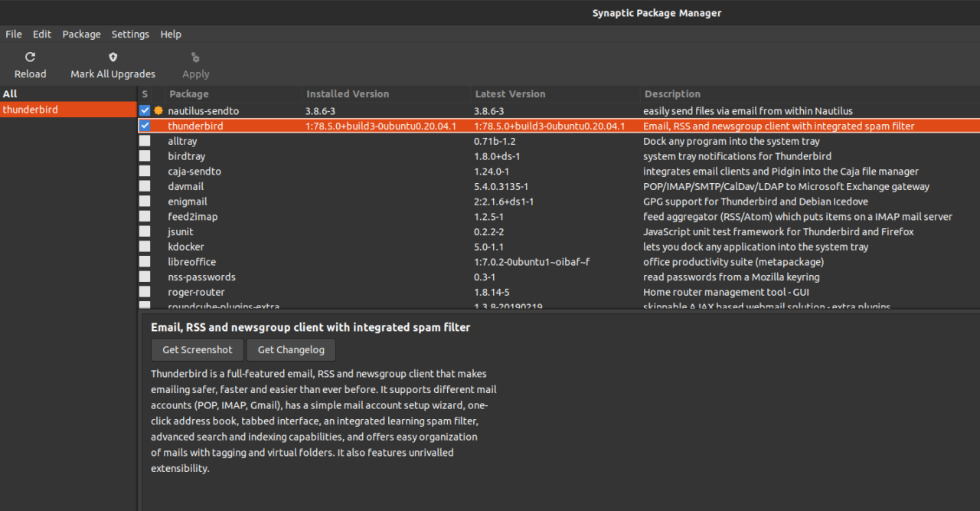Open the Edit menu
980x511 pixels.
pos(42,34)
